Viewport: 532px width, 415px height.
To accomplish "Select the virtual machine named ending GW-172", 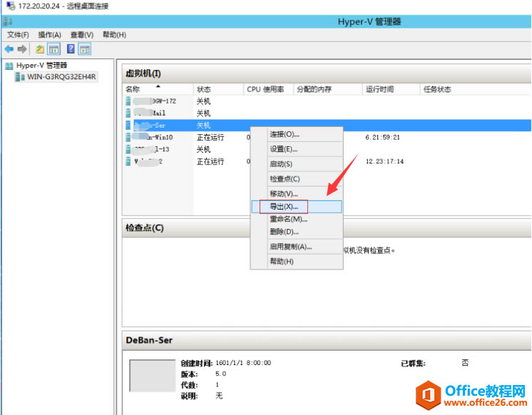I will (x=155, y=101).
